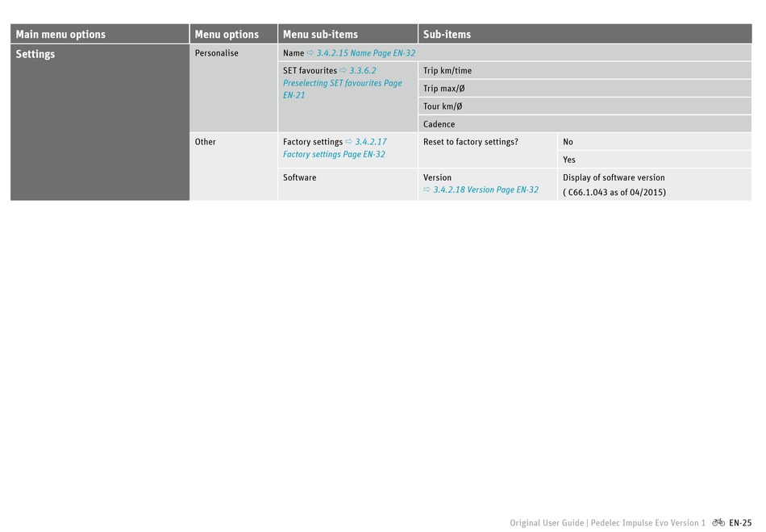The height and width of the screenshot is (532, 766).
Task: Select the Sub-items column header
Action: click(x=585, y=34)
